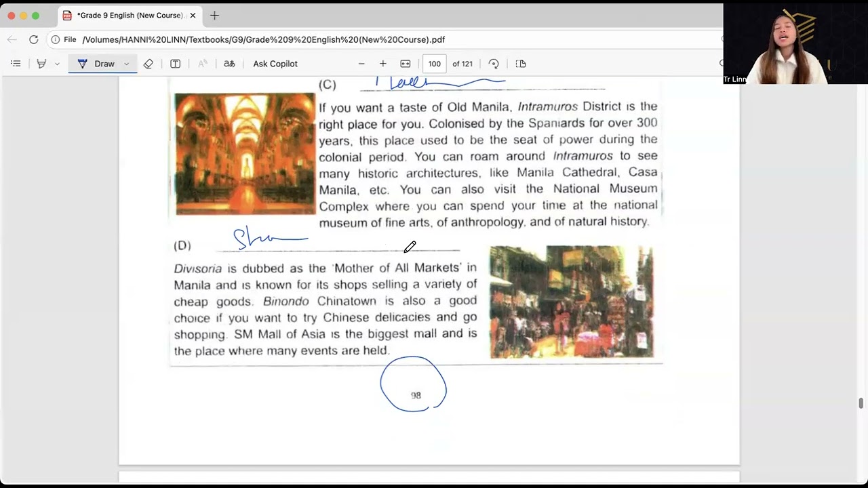Click the vertical scrollbar thumb
868x488 pixels.
pos(861,403)
